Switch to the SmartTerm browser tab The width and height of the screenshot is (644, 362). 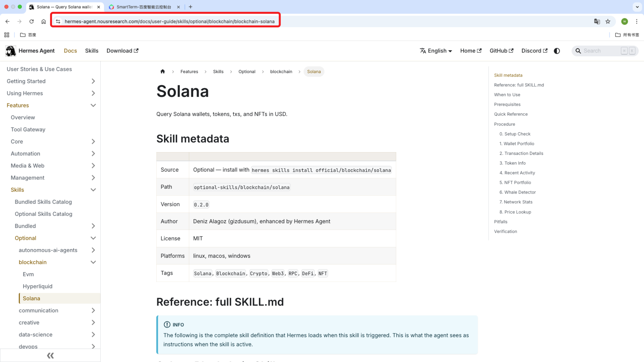pos(144,7)
